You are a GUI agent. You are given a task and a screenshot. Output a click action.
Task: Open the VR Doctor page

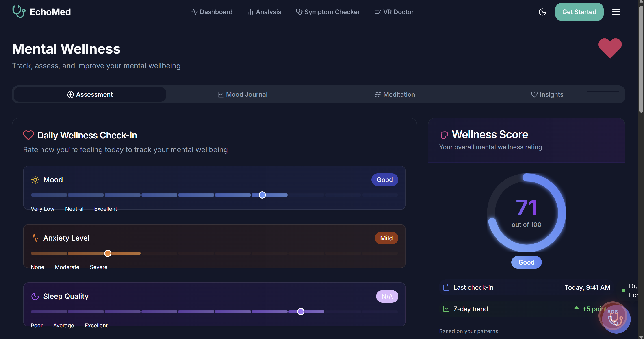394,12
